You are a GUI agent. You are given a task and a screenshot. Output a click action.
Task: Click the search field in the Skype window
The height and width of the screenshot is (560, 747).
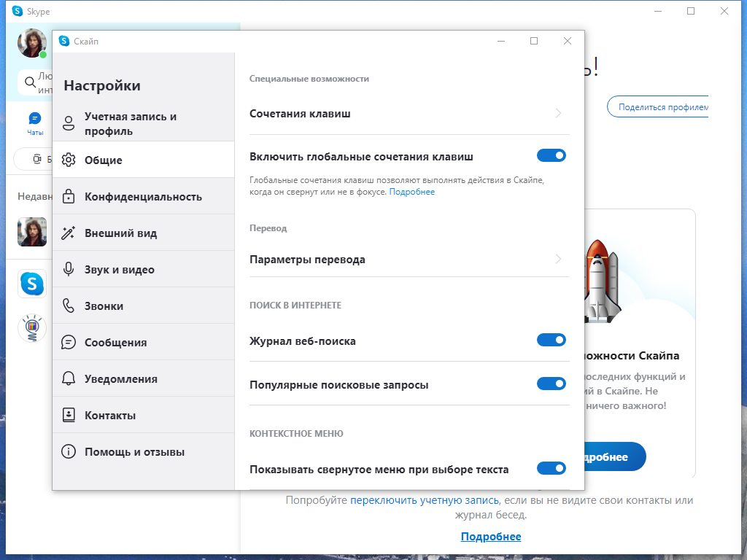35,82
